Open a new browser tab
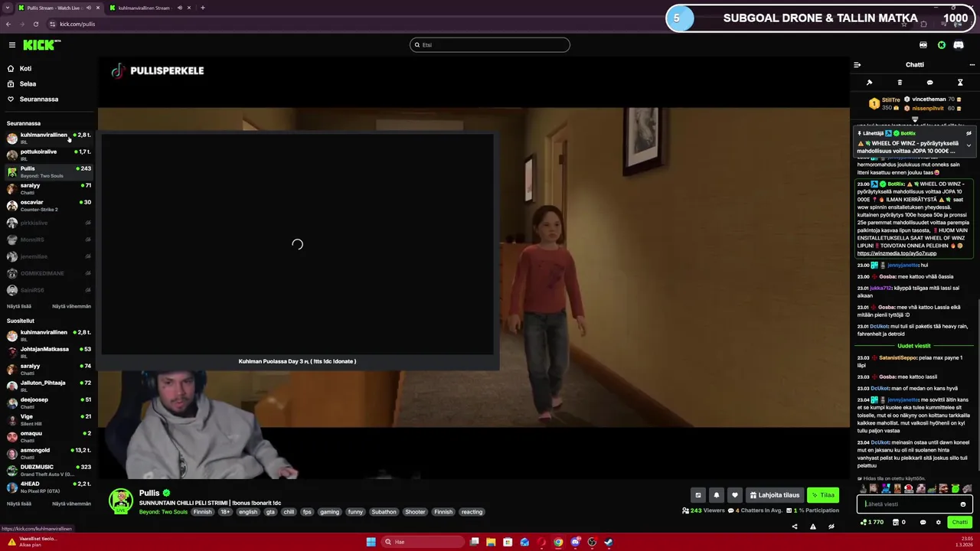 tap(202, 8)
